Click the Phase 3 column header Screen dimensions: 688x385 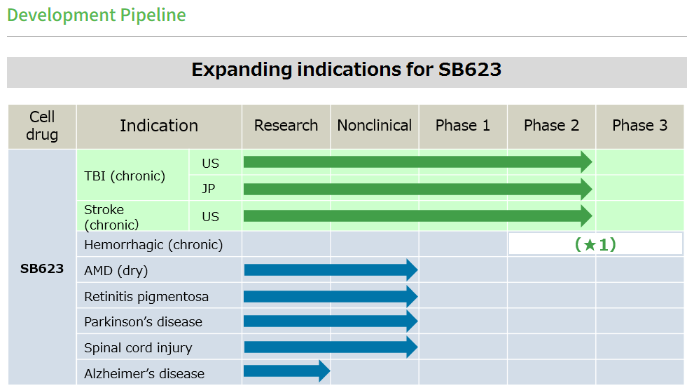click(x=640, y=126)
